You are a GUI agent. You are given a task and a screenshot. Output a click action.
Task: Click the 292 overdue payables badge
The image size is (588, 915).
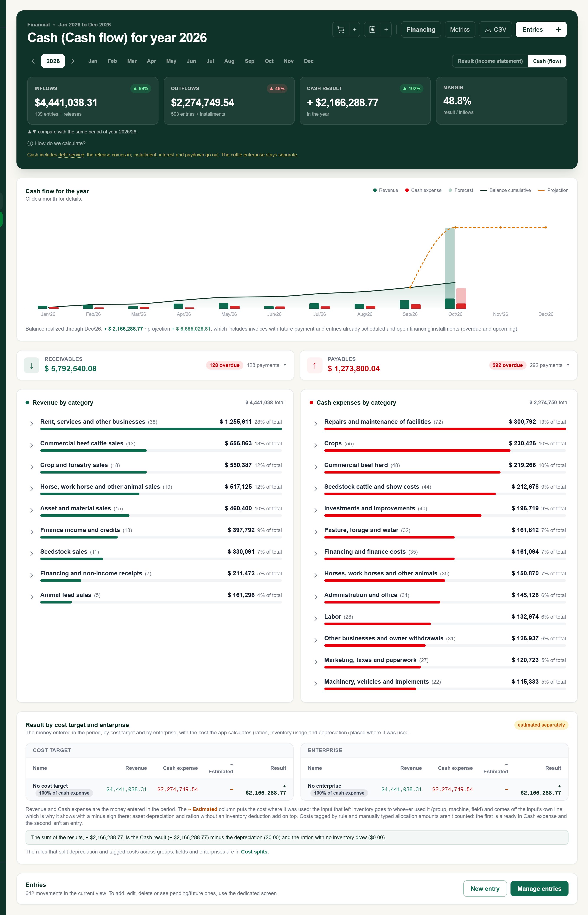pyautogui.click(x=507, y=365)
